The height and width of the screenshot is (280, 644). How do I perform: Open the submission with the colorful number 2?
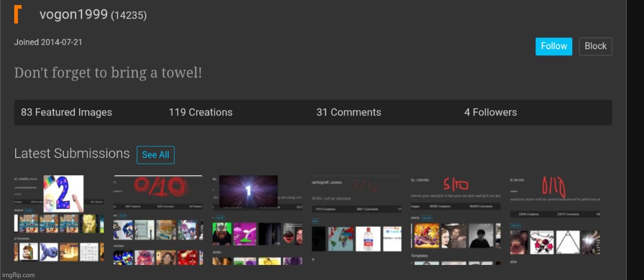coord(58,220)
